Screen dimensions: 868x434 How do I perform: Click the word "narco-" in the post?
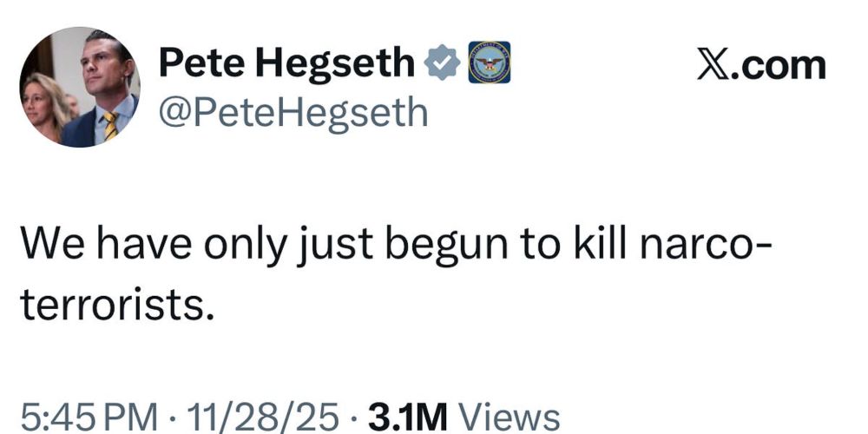click(x=705, y=246)
